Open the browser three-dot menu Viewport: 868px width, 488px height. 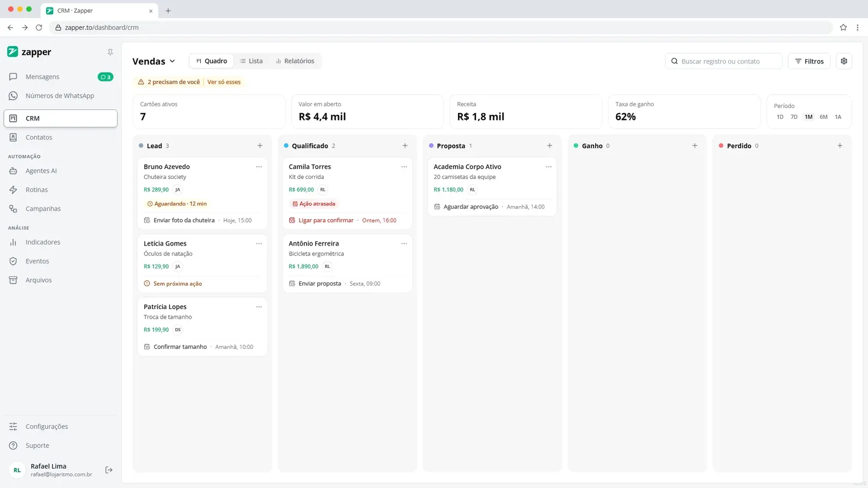pos(858,28)
